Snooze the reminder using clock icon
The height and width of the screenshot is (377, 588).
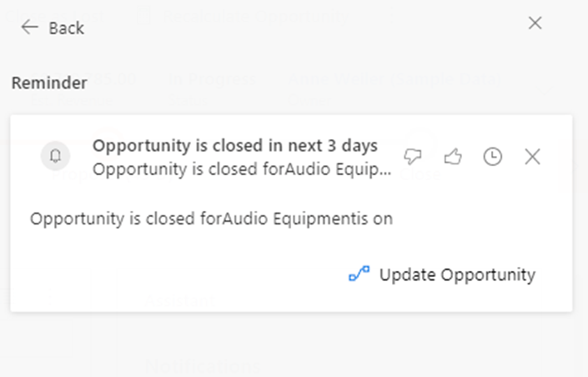click(493, 156)
